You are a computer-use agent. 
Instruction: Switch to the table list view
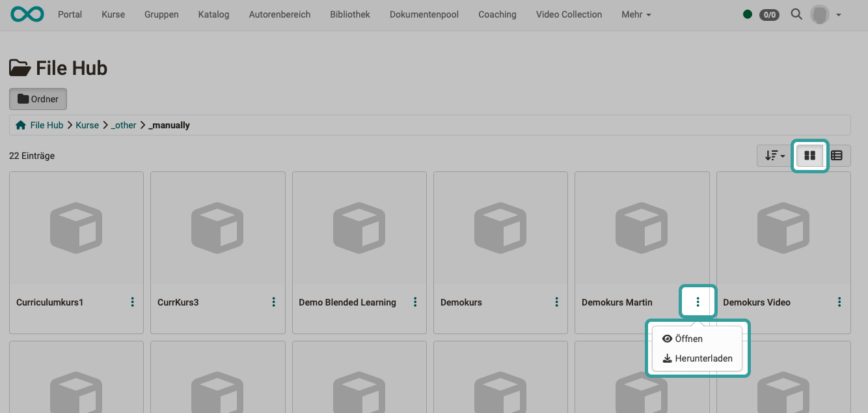click(837, 155)
